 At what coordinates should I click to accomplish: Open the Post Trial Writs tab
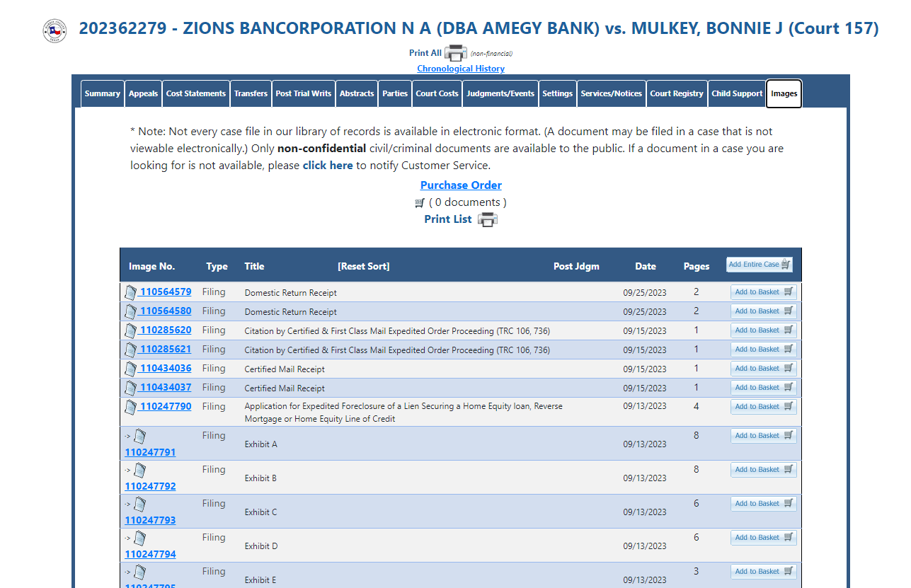[304, 93]
